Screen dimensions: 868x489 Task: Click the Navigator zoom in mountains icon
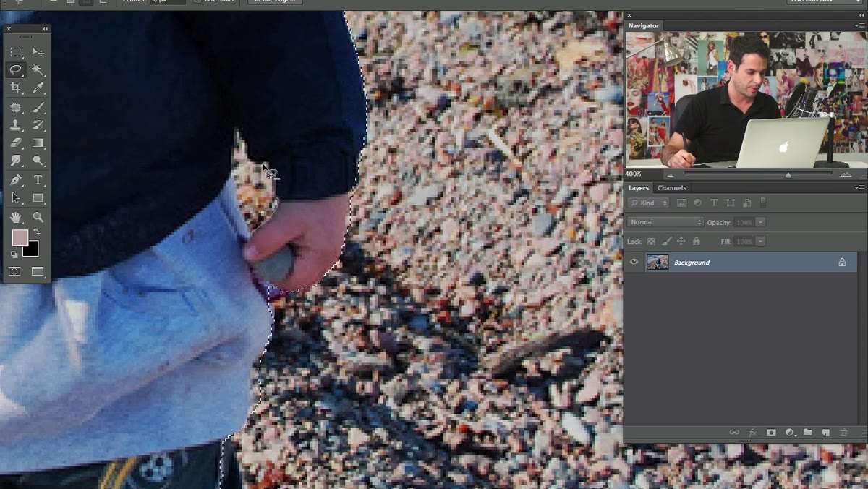(846, 174)
